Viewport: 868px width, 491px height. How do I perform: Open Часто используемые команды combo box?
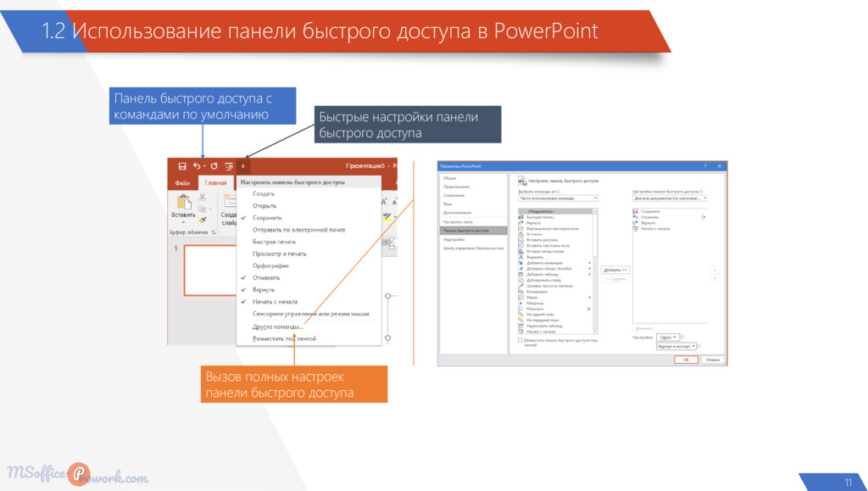[x=558, y=198]
